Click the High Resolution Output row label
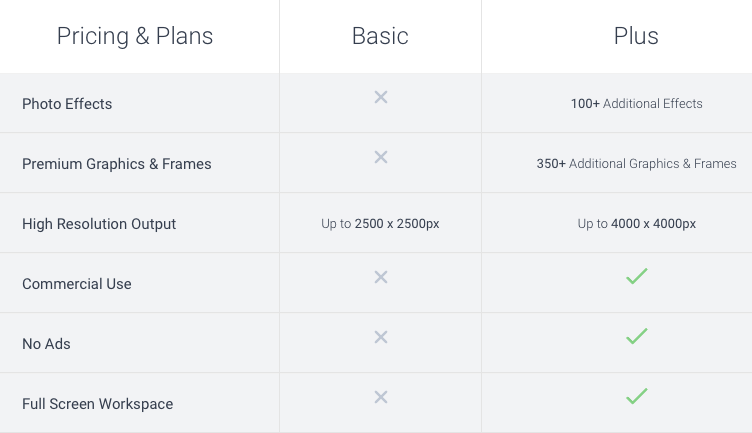This screenshot has width=752, height=433. (x=99, y=224)
